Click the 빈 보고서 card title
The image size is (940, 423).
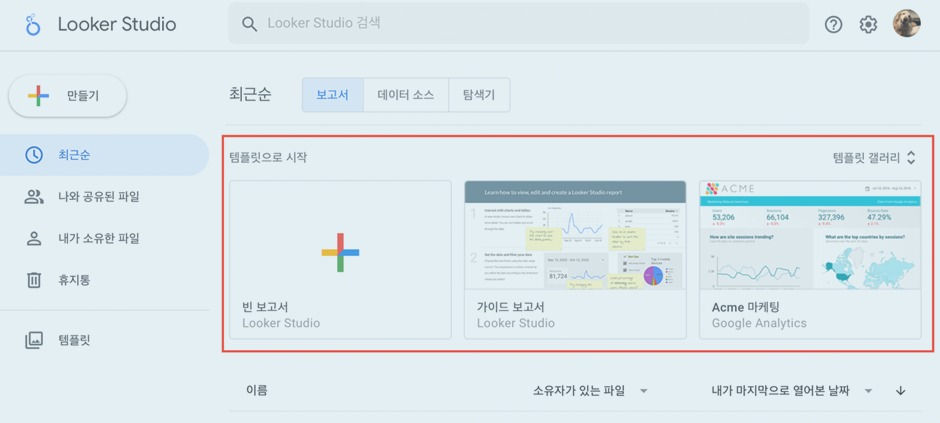(x=265, y=307)
